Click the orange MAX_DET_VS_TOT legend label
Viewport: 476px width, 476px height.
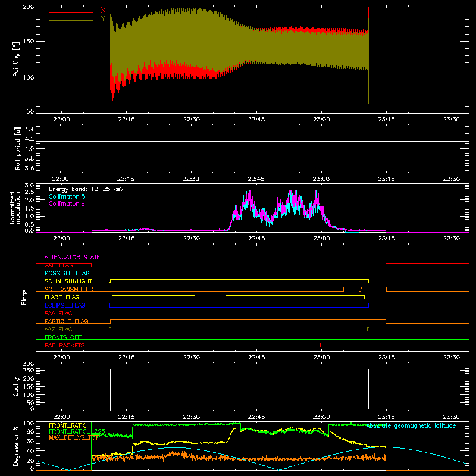point(73,437)
